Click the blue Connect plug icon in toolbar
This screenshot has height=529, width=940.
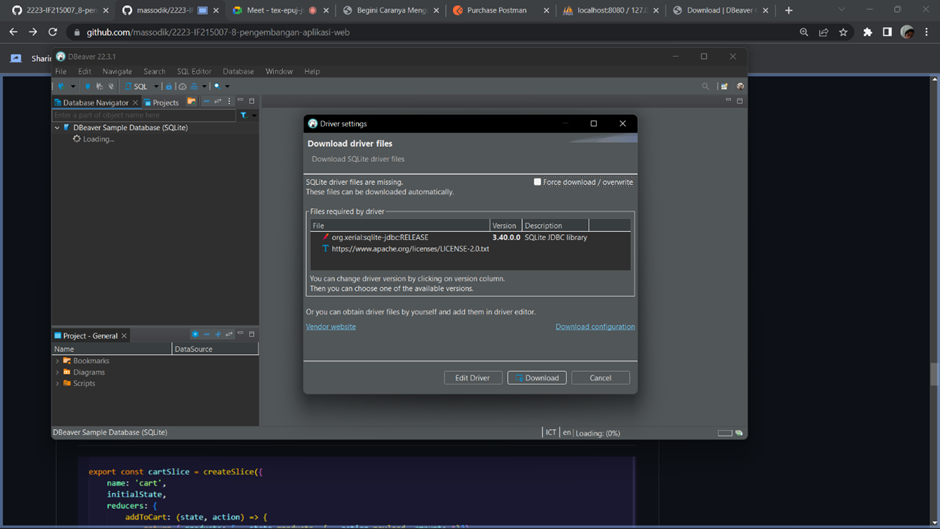[x=88, y=86]
